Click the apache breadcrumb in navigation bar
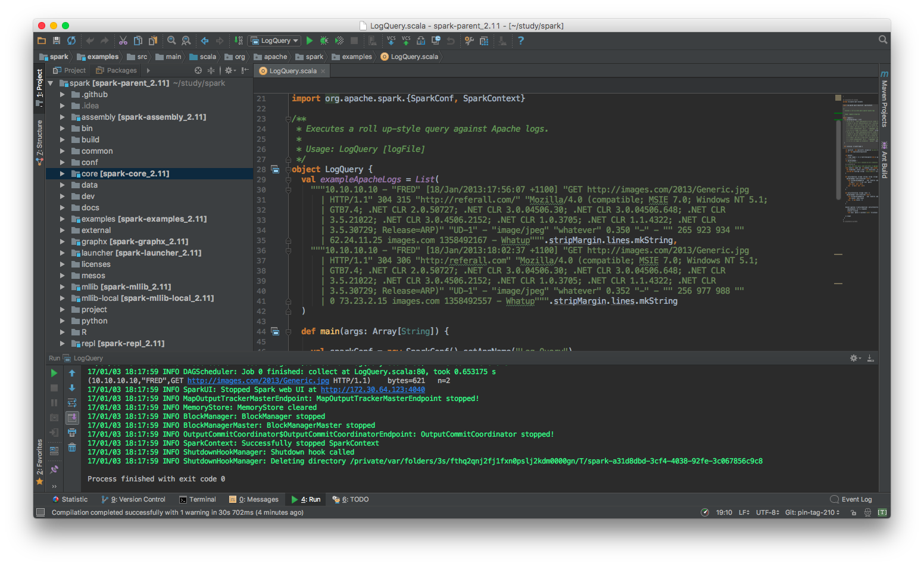924x566 pixels. pyautogui.click(x=271, y=57)
